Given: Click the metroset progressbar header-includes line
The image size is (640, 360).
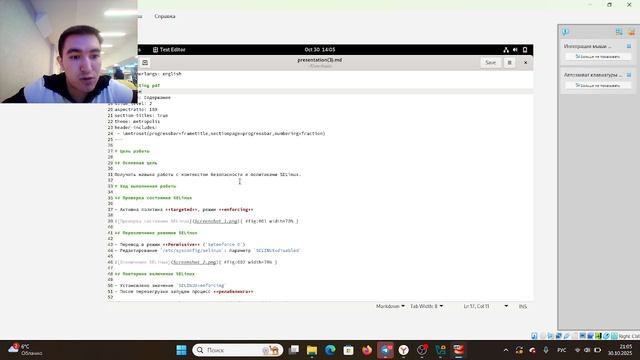Looking at the screenshot, I should click(221, 133).
